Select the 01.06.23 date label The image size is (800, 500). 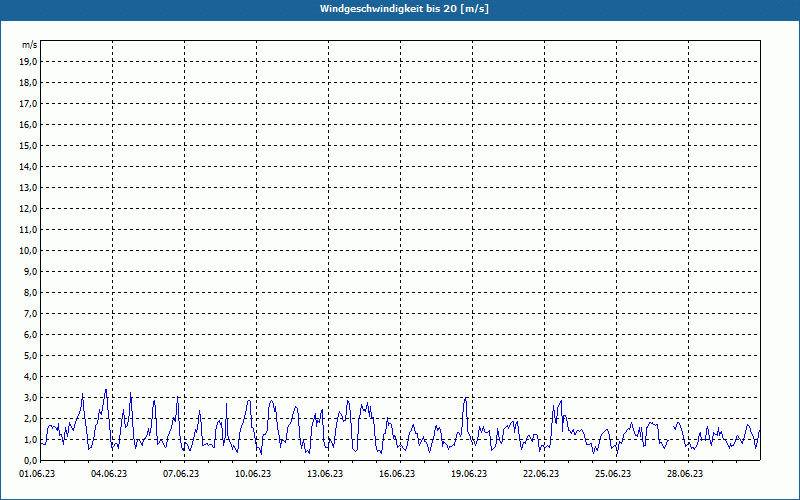point(37,474)
